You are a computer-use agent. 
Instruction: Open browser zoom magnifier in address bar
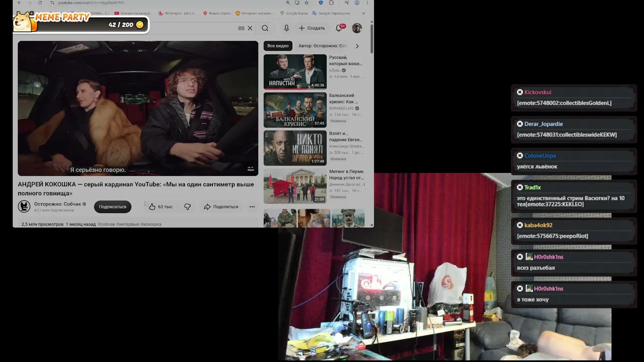(288, 3)
